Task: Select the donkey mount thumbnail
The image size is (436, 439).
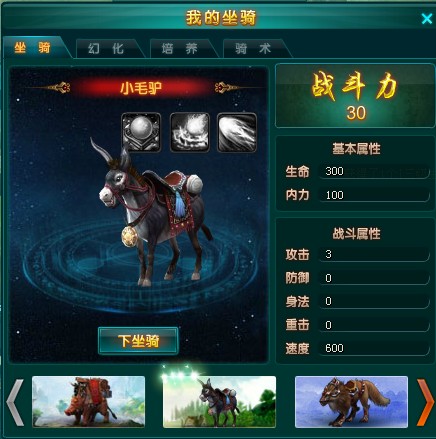Action: tap(219, 402)
